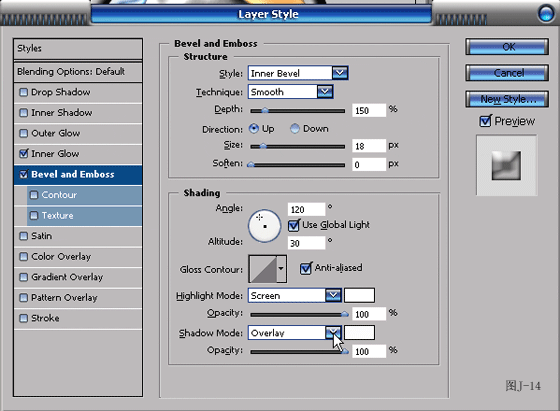Click the round blue orb in title bar

[546, 14]
